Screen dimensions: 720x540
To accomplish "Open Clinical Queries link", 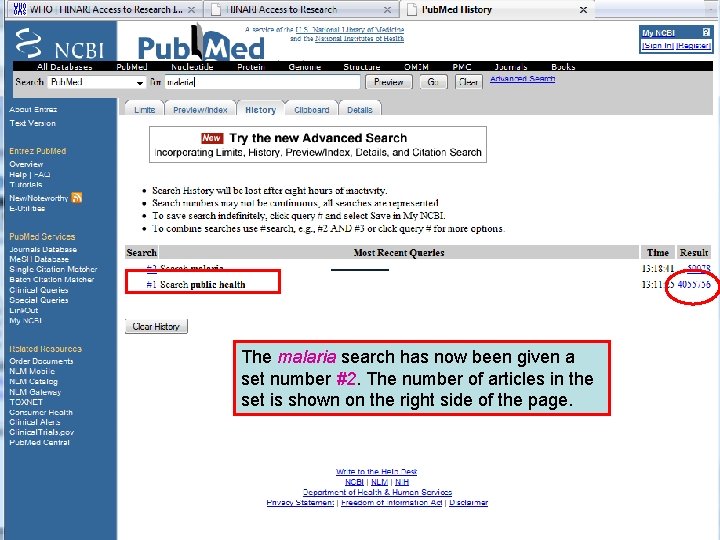I will click(39, 290).
